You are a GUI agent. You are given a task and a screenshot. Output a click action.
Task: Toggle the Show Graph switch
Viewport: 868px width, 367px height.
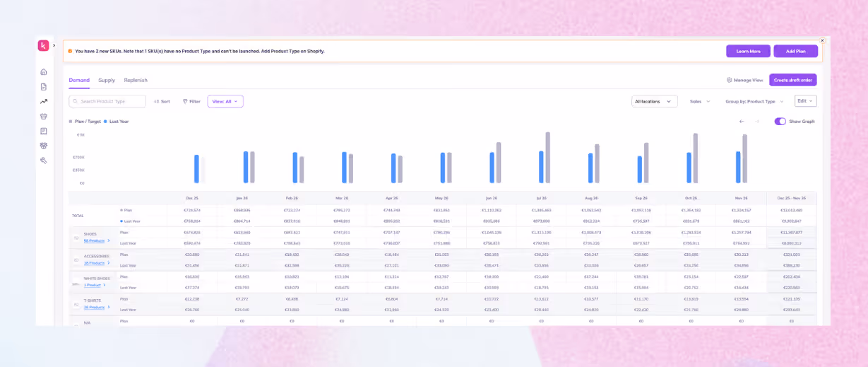click(x=780, y=122)
